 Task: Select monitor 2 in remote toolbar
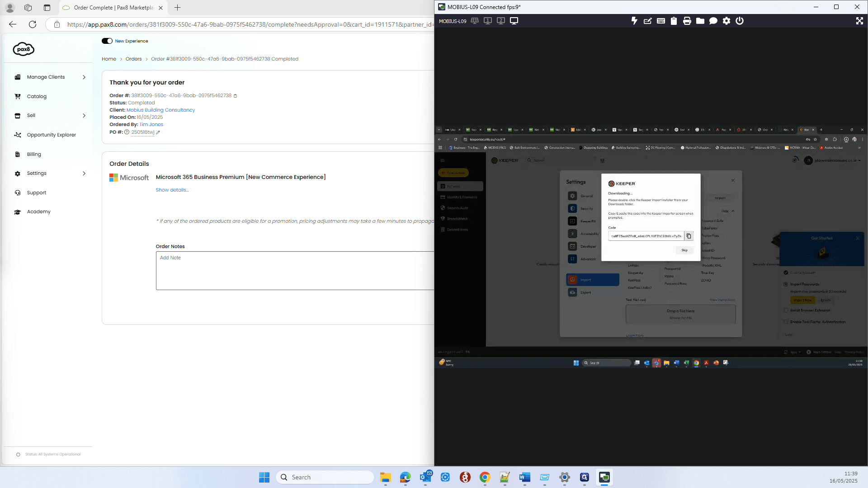coord(501,21)
